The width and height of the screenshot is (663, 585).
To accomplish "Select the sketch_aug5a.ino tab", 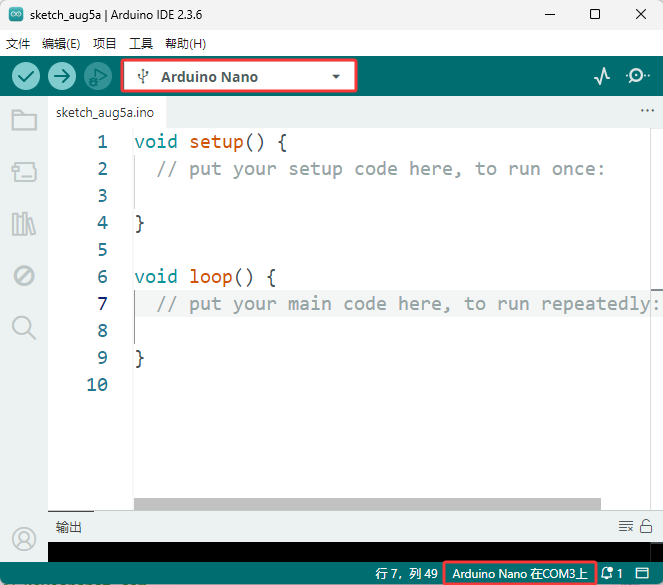I will pyautogui.click(x=105, y=112).
